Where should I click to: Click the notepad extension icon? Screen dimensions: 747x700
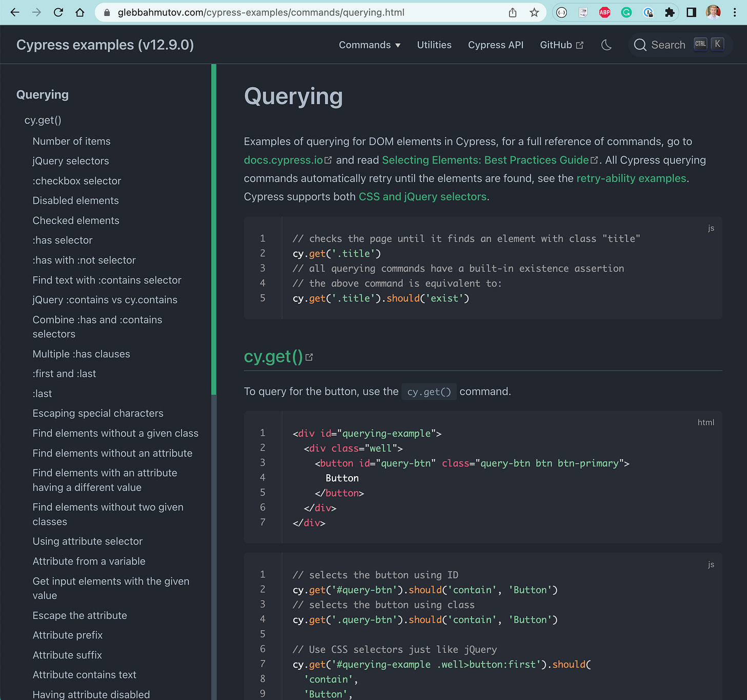[583, 12]
